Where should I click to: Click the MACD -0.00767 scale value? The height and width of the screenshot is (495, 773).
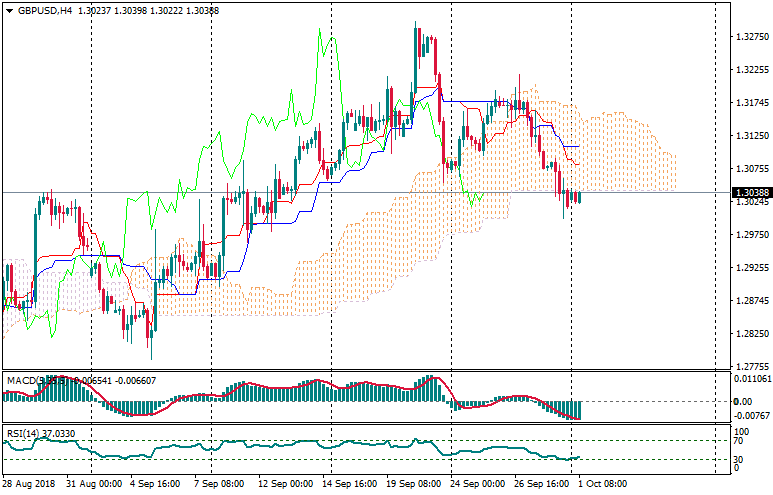(x=751, y=416)
